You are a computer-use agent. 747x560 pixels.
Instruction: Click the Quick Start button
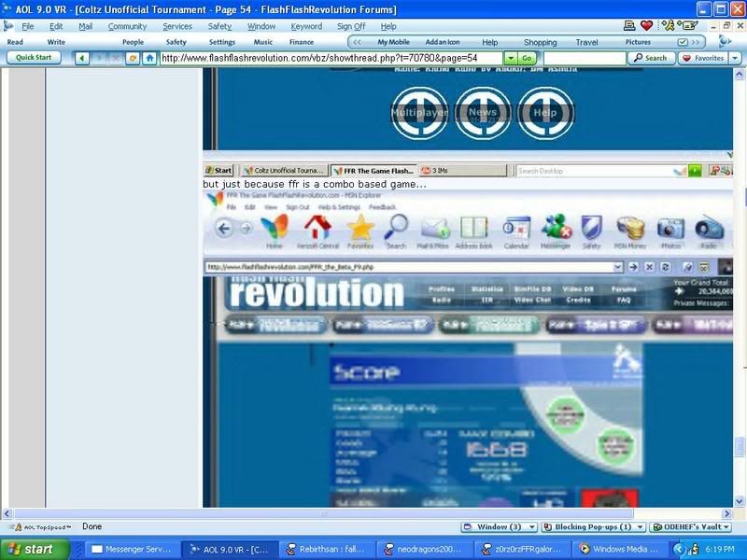pos(34,58)
